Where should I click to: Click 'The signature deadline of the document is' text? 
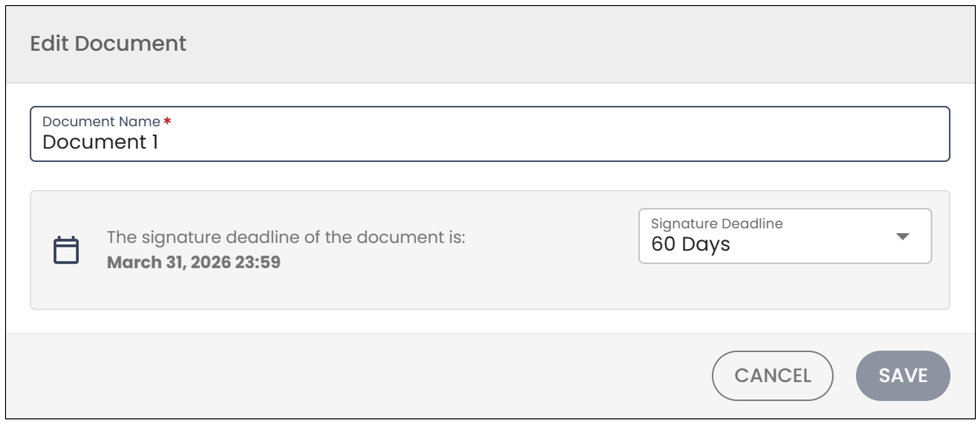pos(286,237)
